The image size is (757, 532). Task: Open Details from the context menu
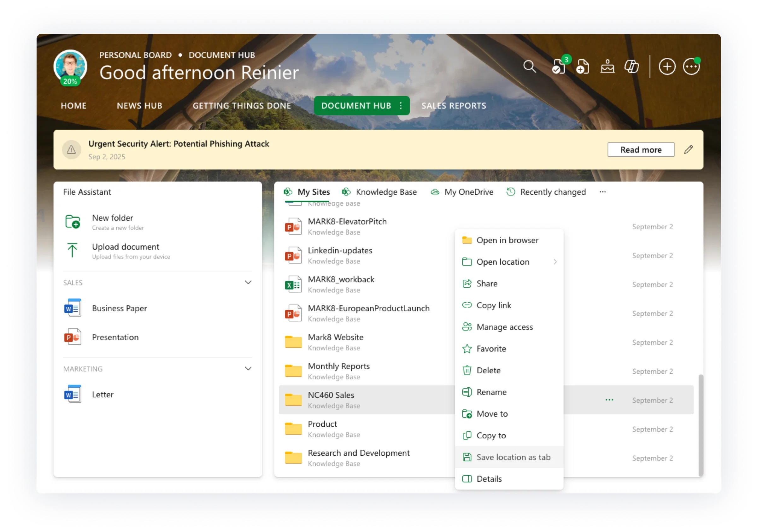(x=509, y=479)
